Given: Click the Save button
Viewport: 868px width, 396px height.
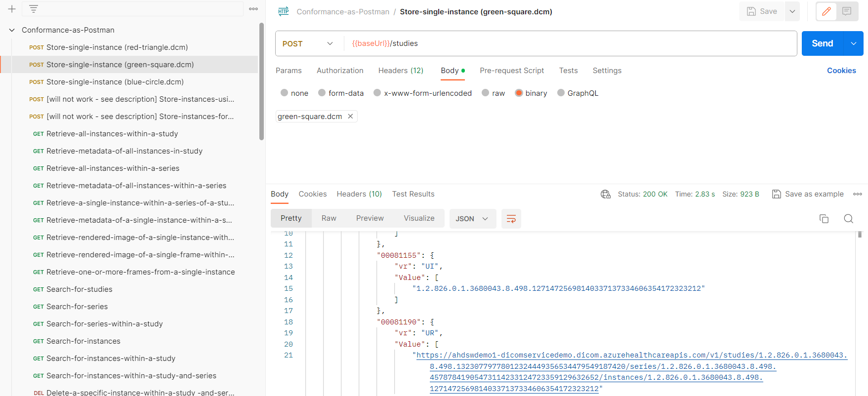Looking at the screenshot, I should pyautogui.click(x=762, y=11).
